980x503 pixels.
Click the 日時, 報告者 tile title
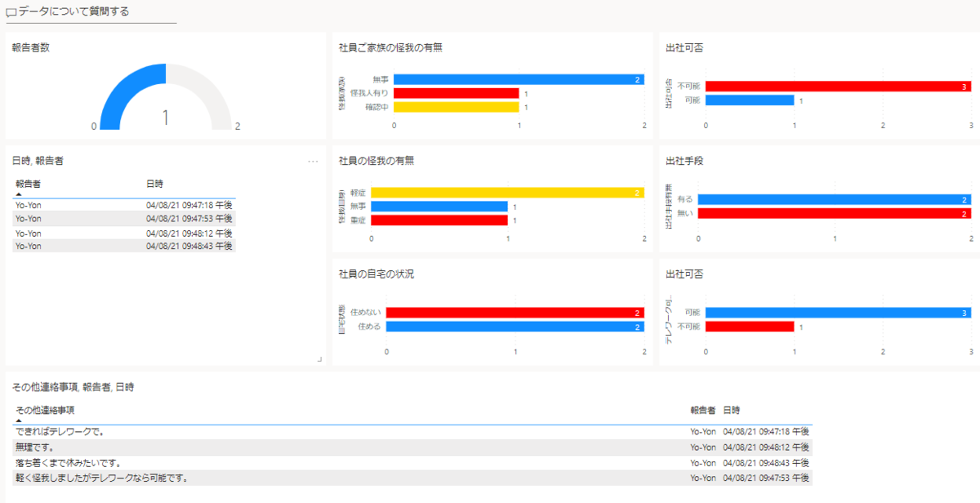38,161
